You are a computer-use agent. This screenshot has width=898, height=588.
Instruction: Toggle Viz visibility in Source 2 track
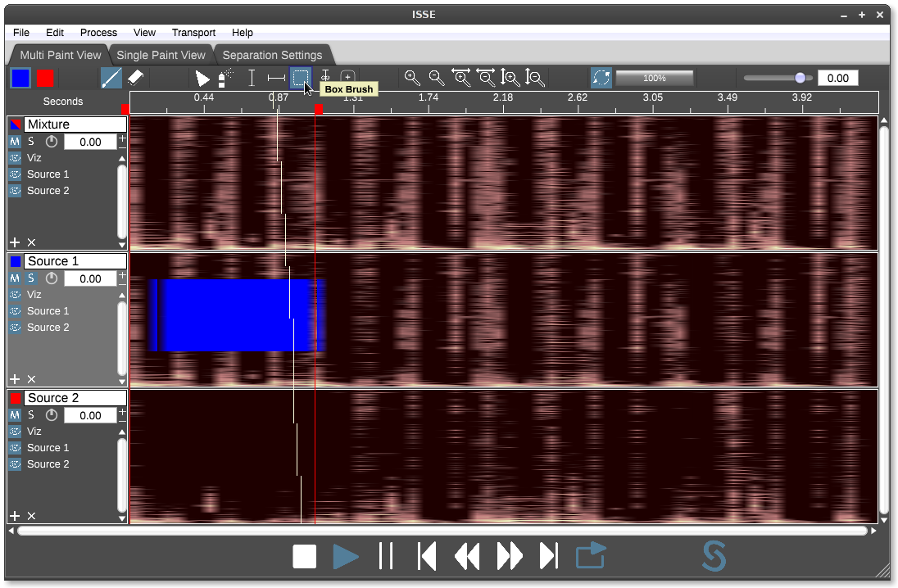(x=15, y=432)
